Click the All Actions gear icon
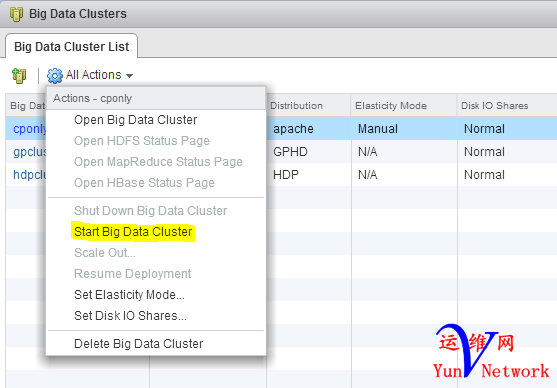Viewport: 557px width, 388px height. pyautogui.click(x=55, y=76)
